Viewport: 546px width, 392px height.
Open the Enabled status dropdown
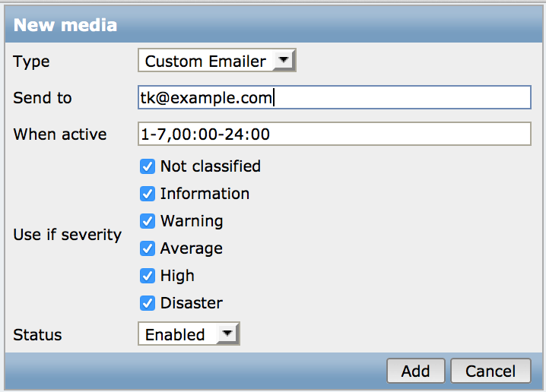[x=189, y=334]
